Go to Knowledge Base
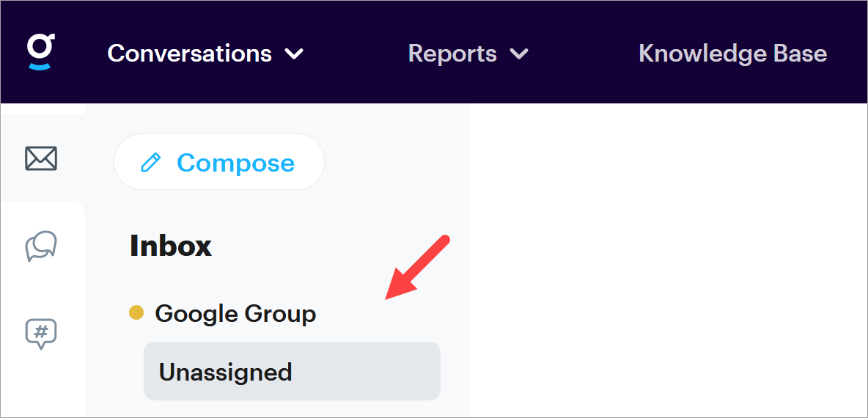This screenshot has width=868, height=418. [732, 54]
